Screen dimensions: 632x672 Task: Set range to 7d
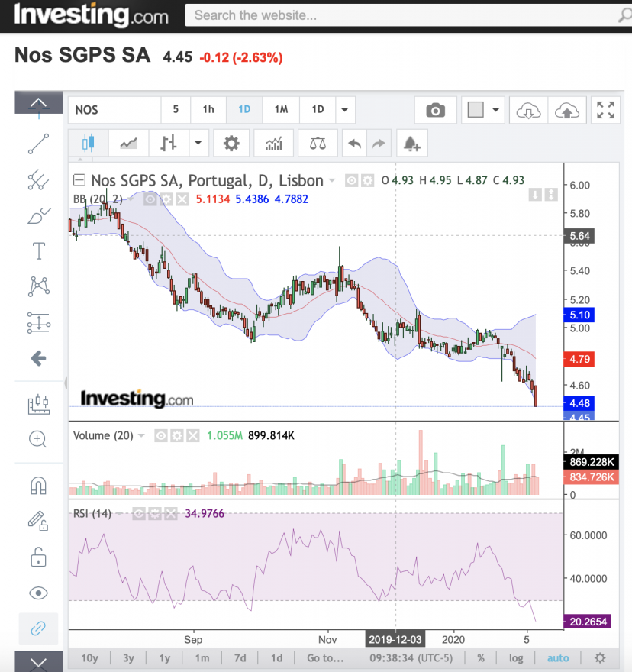240,657
